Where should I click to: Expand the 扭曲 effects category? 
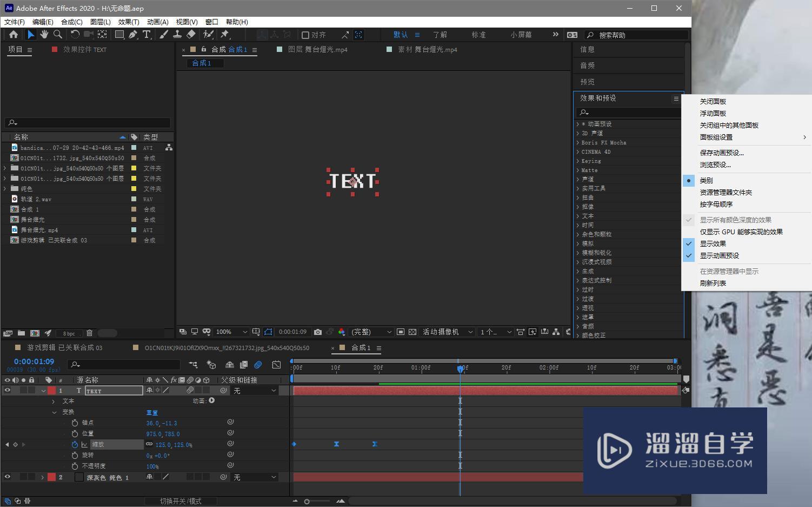click(x=578, y=197)
